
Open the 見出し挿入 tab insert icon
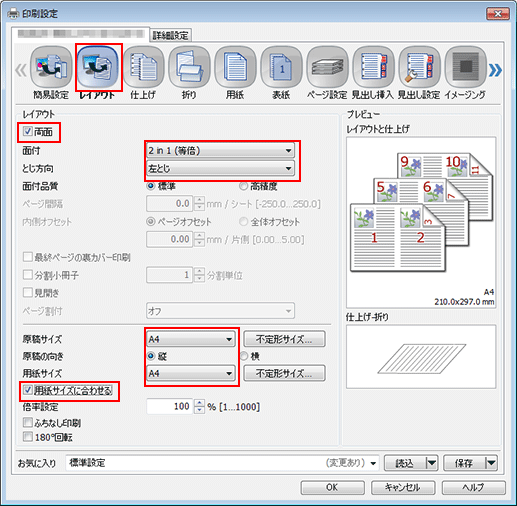[x=373, y=67]
